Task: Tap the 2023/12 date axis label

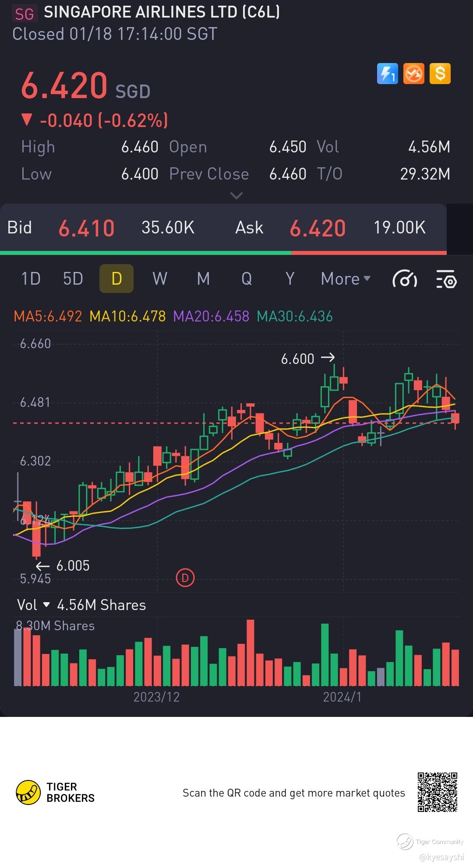Action: [156, 697]
